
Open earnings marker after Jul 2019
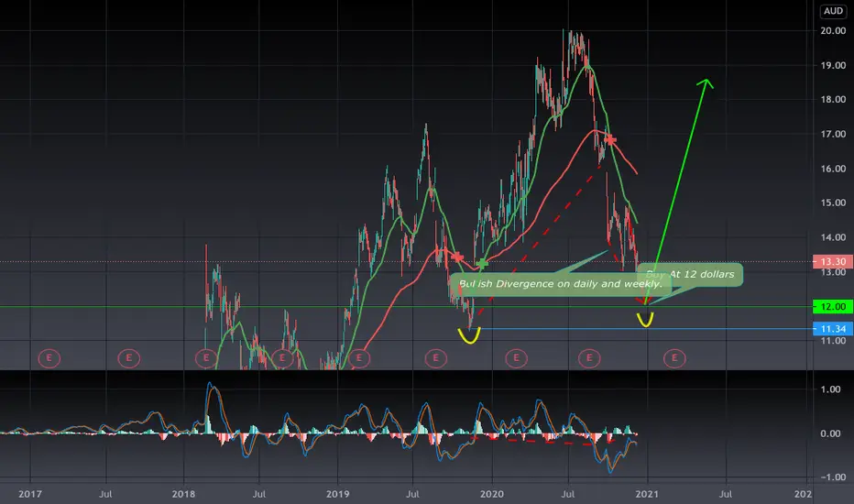436,358
